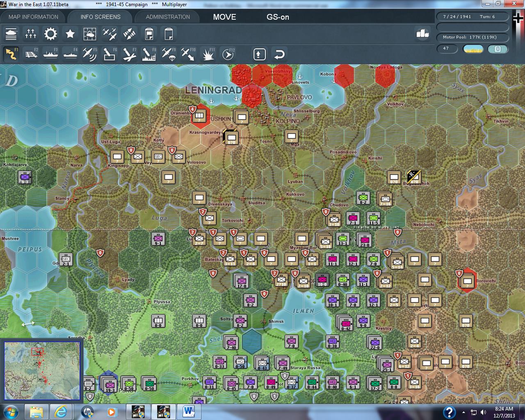
Task: Open the media player taskbar icon
Action: [x=112, y=411]
